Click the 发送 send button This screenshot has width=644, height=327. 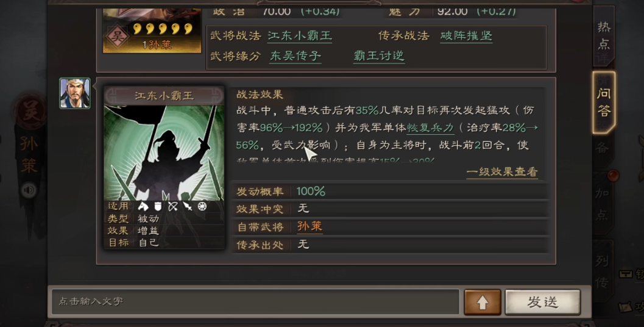click(542, 303)
